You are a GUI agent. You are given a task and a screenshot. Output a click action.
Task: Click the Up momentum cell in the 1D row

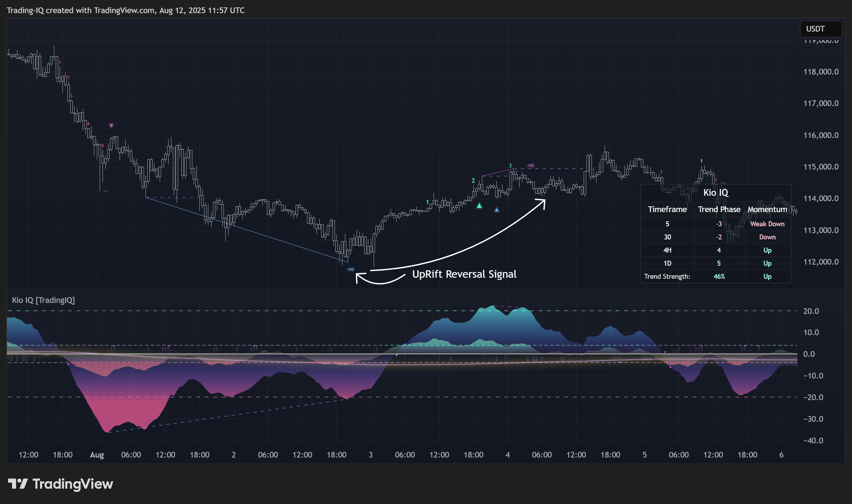[x=767, y=263]
